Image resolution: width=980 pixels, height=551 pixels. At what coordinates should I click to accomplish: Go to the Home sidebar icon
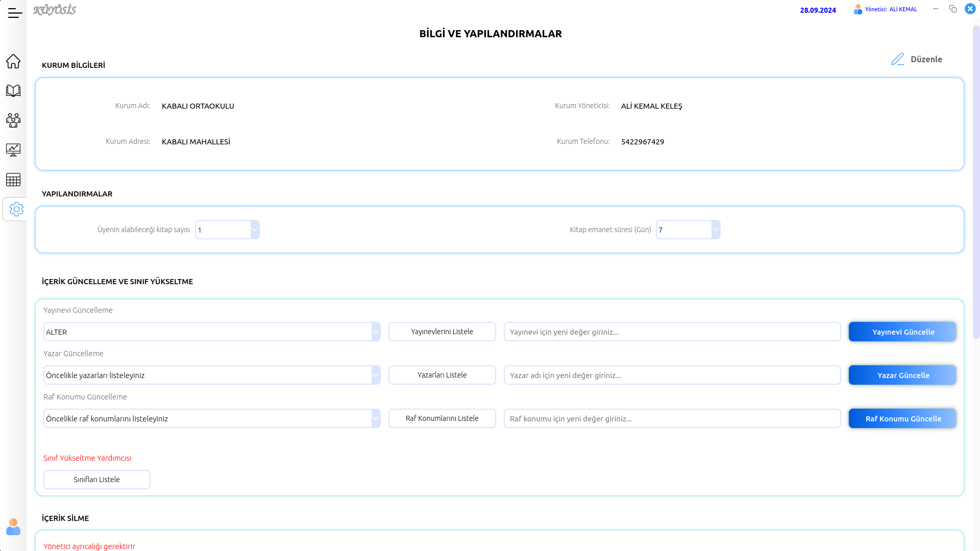pyautogui.click(x=13, y=61)
